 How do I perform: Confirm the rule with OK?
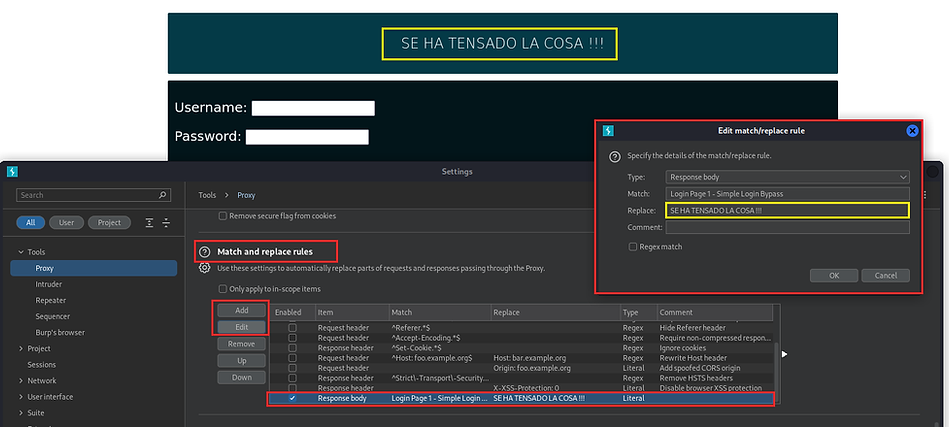pos(834,275)
